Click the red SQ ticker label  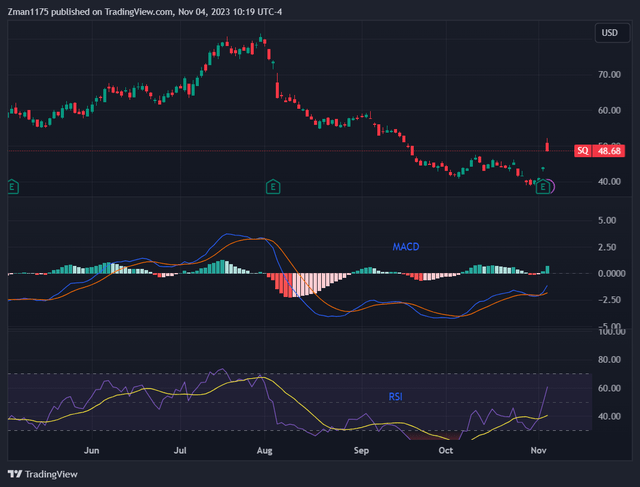pos(582,151)
